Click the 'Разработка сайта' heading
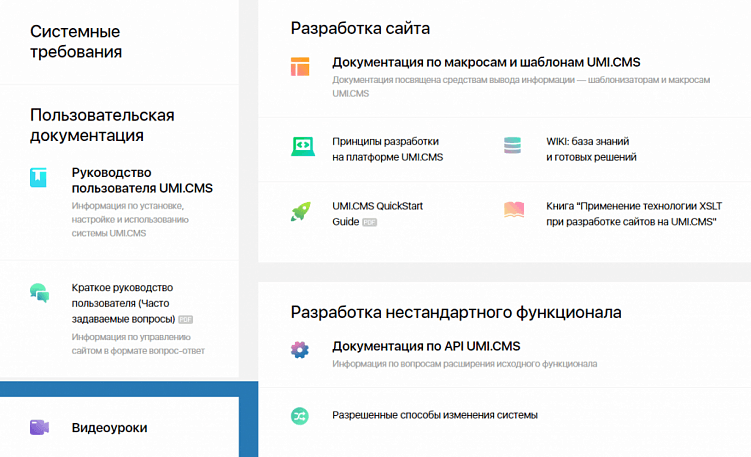This screenshot has width=751, height=457. [360, 28]
